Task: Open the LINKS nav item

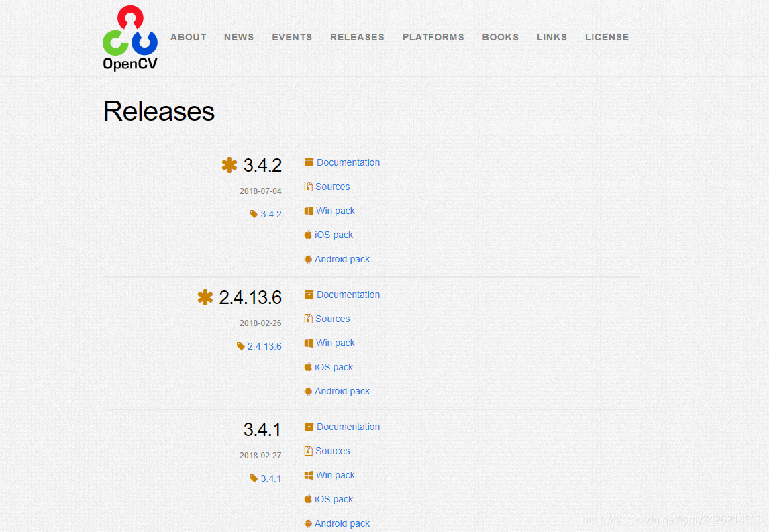Action: pos(552,38)
